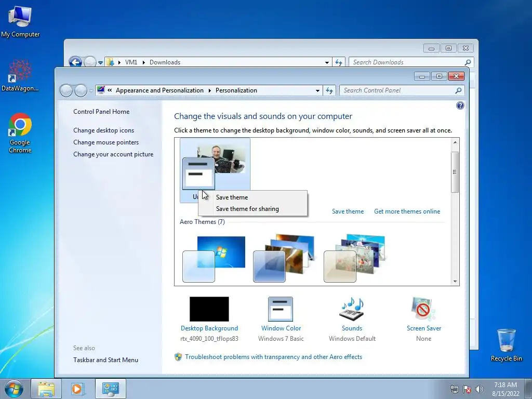
Task: Focus the Search Downloads box
Action: pos(407,62)
